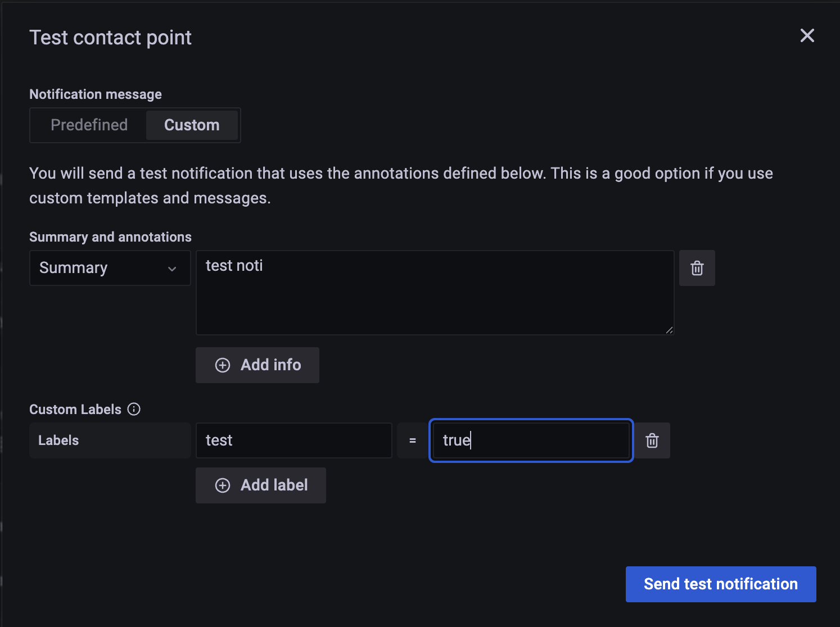Send the test notification

pos(720,584)
